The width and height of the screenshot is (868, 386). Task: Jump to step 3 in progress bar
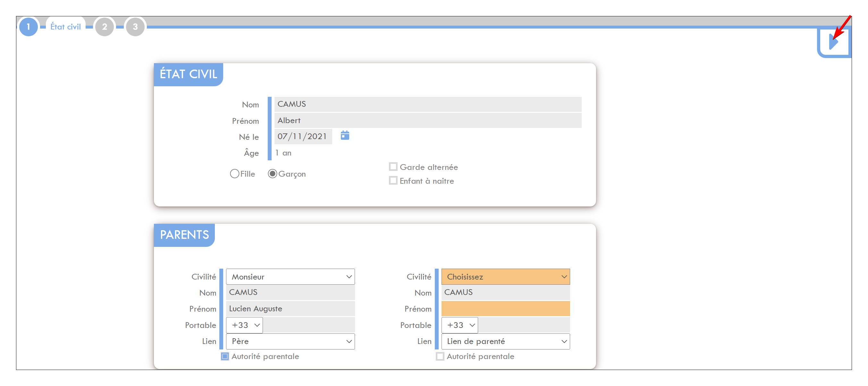click(x=135, y=27)
